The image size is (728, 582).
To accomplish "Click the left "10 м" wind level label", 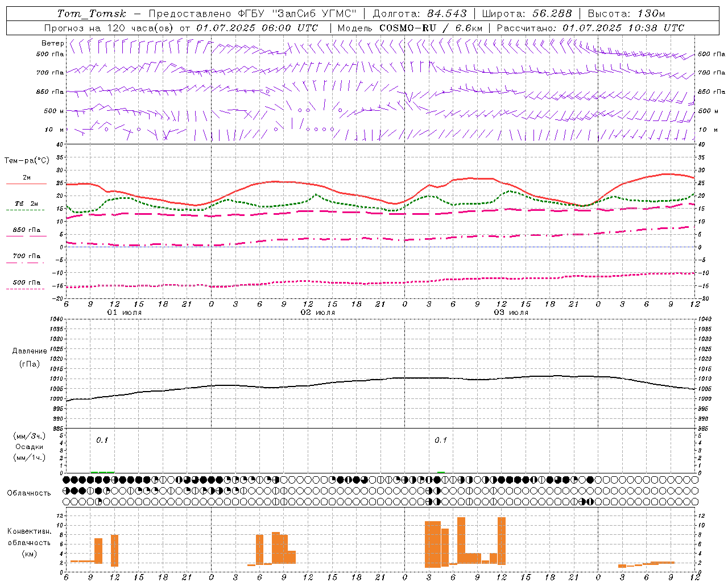I will [x=54, y=130].
